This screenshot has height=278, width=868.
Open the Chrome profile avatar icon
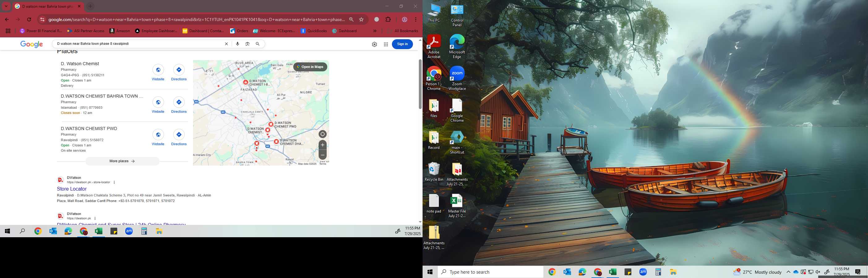pyautogui.click(x=405, y=19)
